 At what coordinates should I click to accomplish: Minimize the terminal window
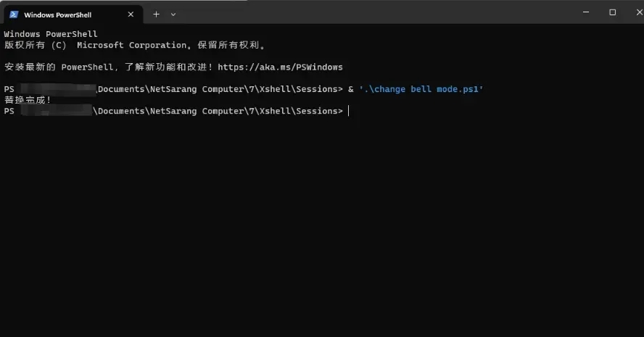(x=586, y=12)
